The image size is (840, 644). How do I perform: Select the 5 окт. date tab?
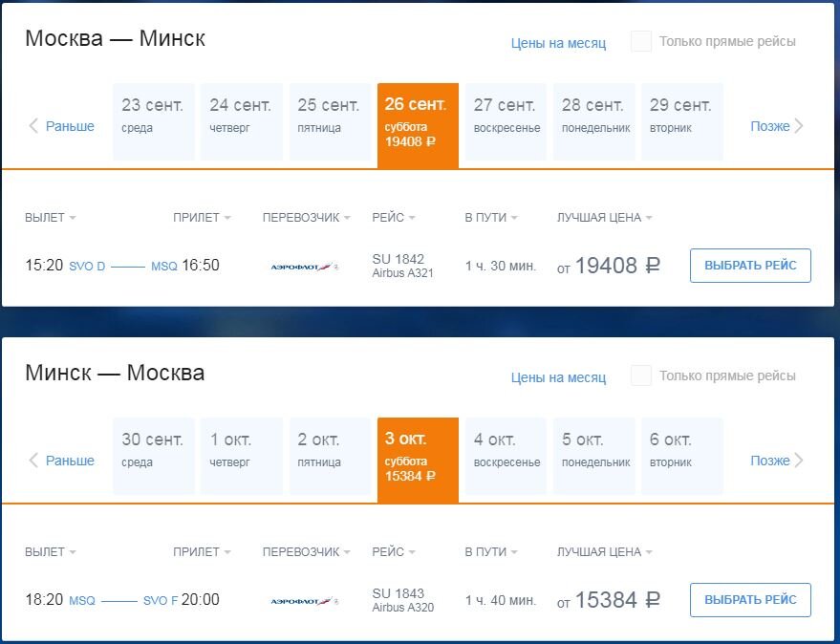(x=593, y=456)
